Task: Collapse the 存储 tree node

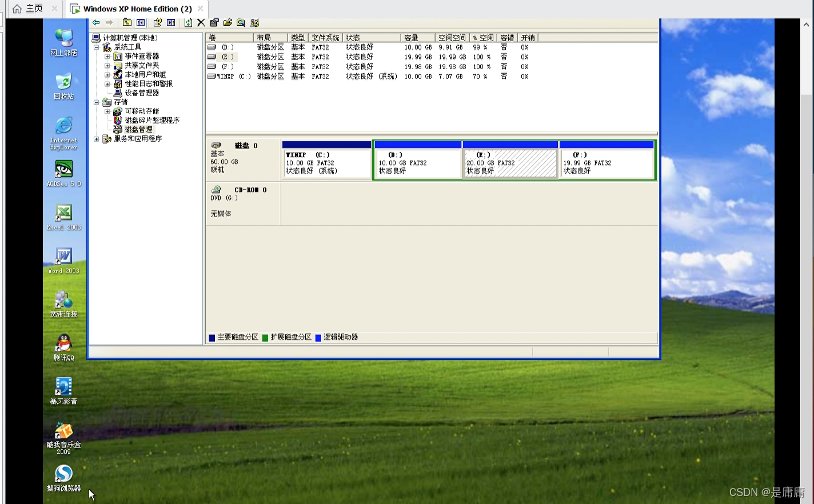Action: click(97, 102)
